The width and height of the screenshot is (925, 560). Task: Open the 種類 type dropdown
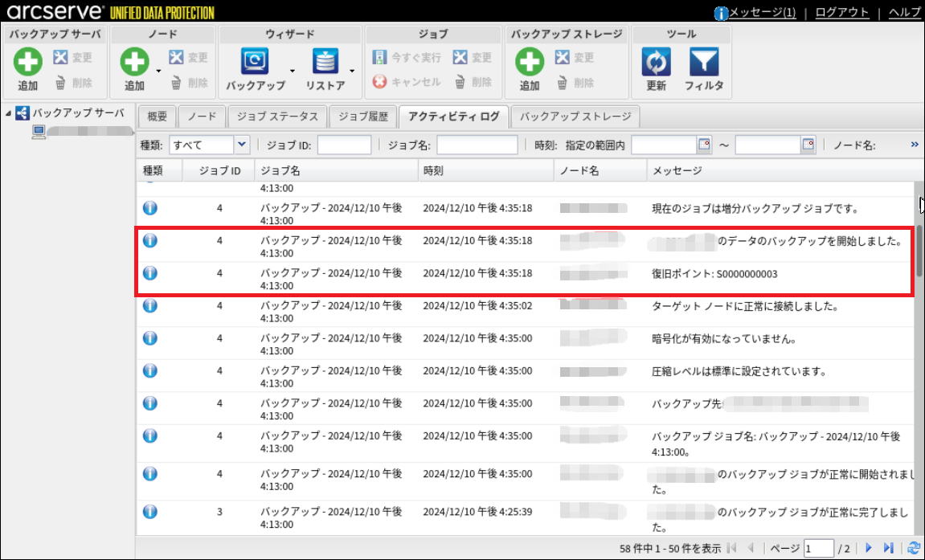242,145
